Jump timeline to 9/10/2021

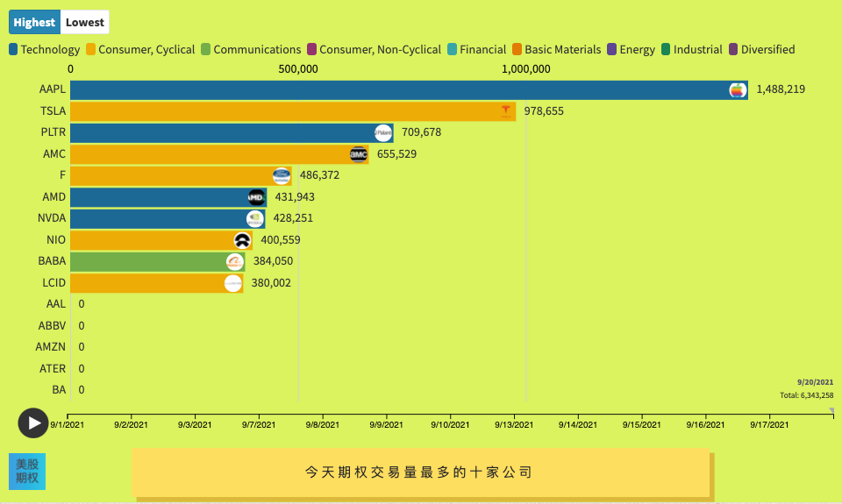tap(450, 424)
